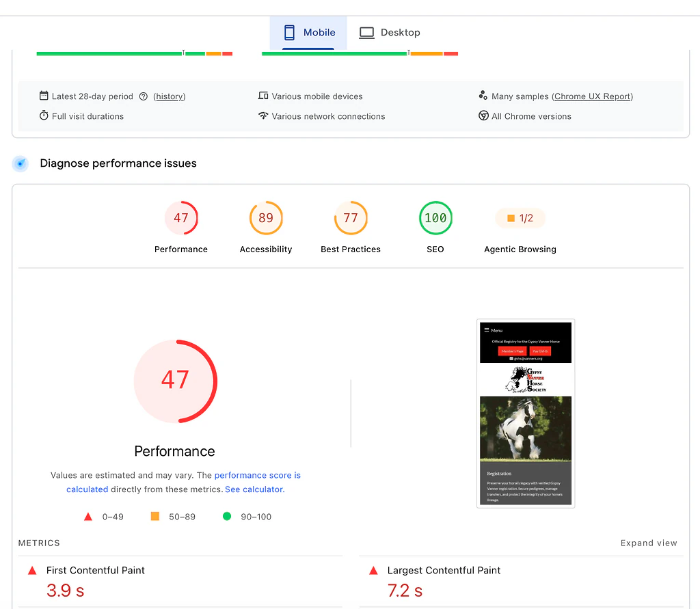Click the green circle 90–100 legend icon

tap(227, 516)
